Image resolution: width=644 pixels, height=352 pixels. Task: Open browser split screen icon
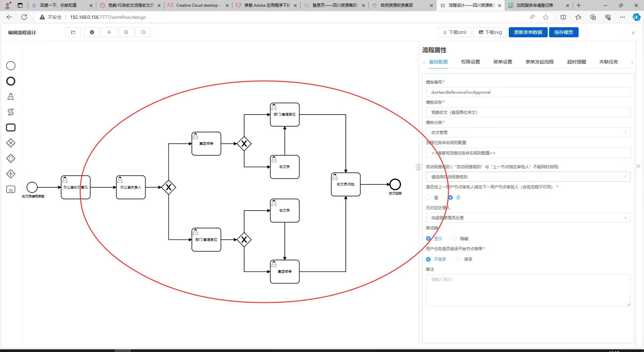click(563, 17)
